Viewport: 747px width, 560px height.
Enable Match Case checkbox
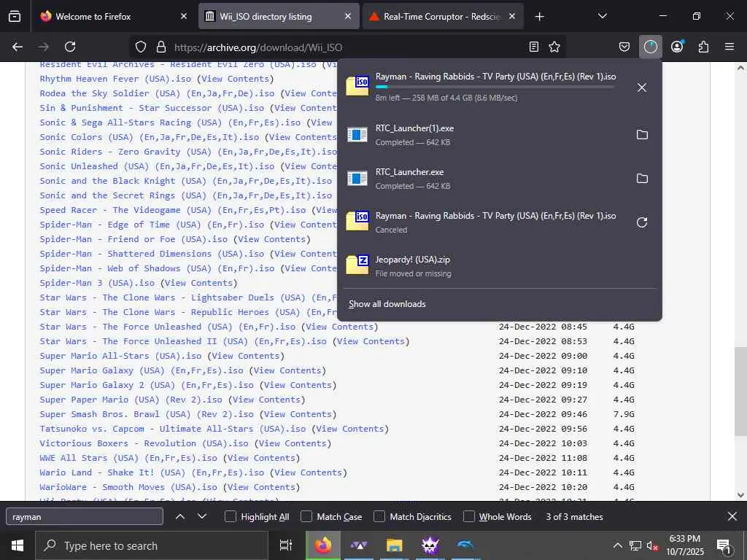306,516
